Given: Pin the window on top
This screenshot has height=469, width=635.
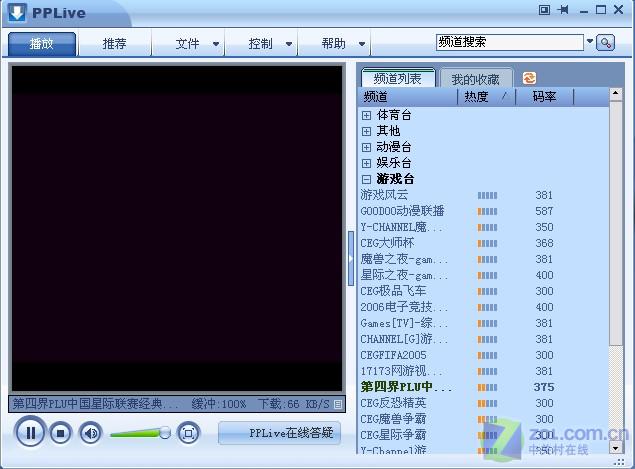Looking at the screenshot, I should [563, 10].
